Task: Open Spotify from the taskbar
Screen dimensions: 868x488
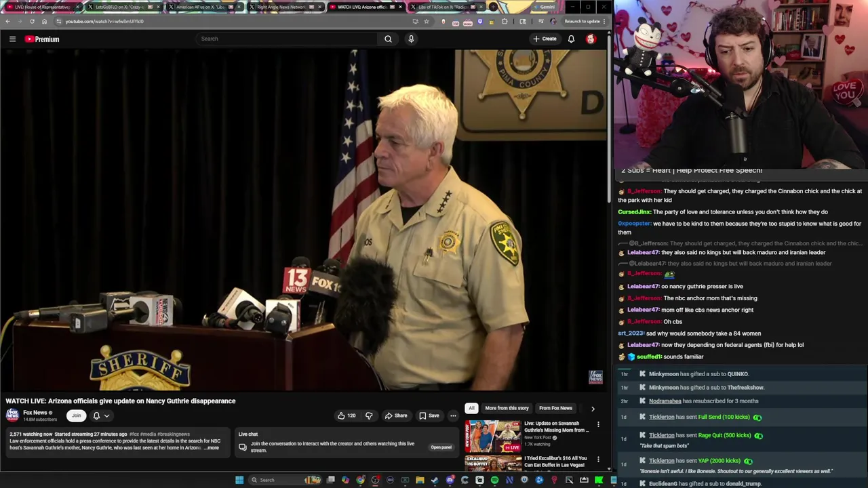Action: [494, 480]
